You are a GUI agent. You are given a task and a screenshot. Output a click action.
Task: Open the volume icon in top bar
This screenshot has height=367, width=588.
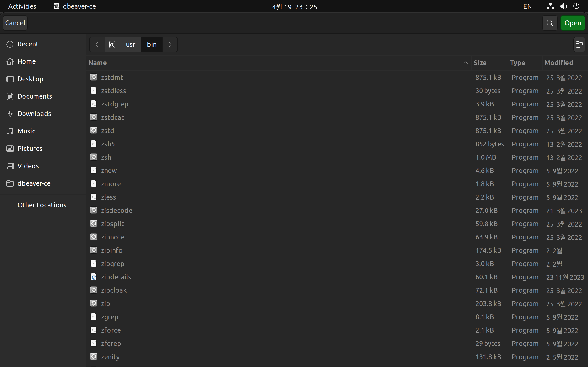click(563, 6)
